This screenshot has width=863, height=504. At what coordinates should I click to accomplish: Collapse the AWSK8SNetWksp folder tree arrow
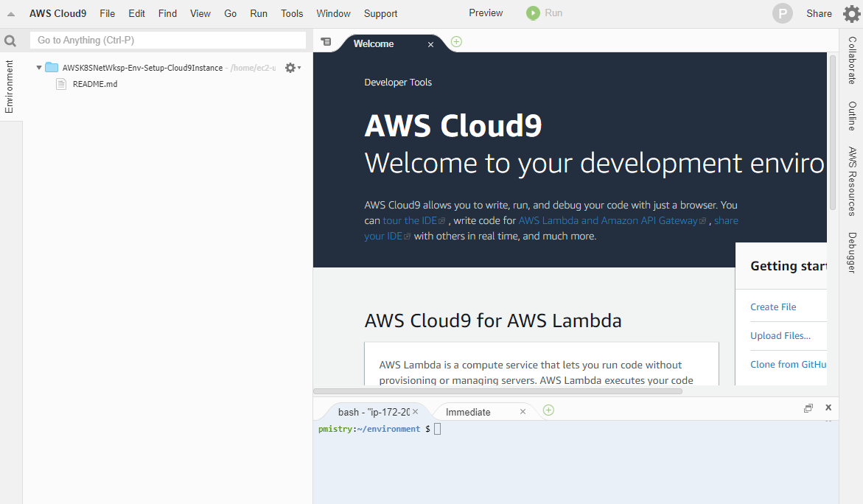click(39, 68)
